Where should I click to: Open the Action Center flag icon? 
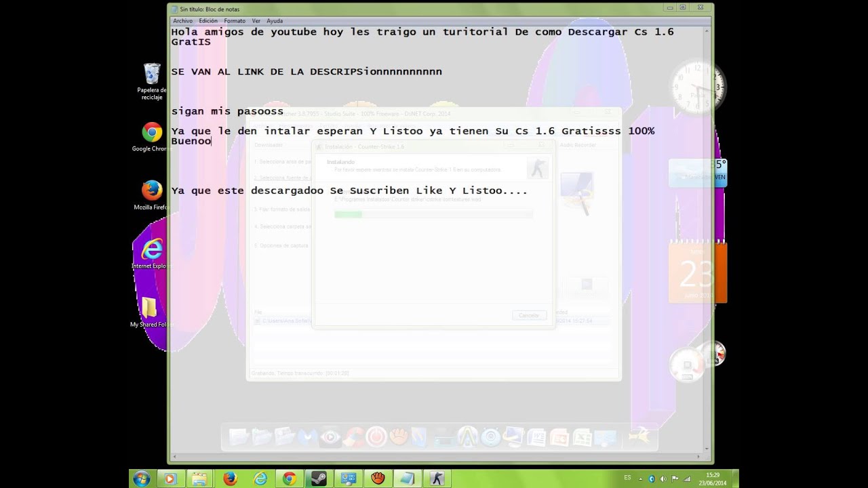pyautogui.click(x=675, y=479)
